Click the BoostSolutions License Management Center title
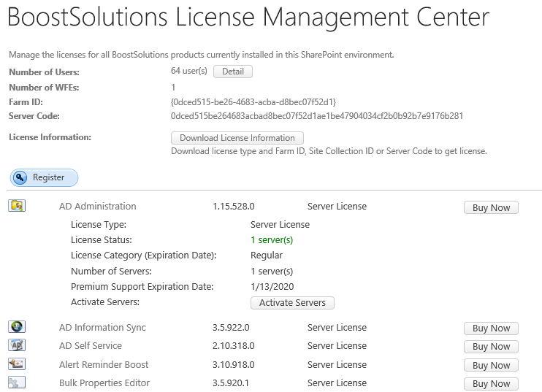The width and height of the screenshot is (542, 392). [248, 18]
